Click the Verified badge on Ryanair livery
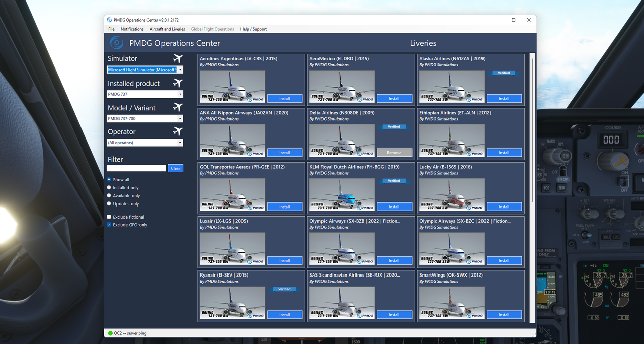This screenshot has height=344, width=644. pyautogui.click(x=284, y=289)
